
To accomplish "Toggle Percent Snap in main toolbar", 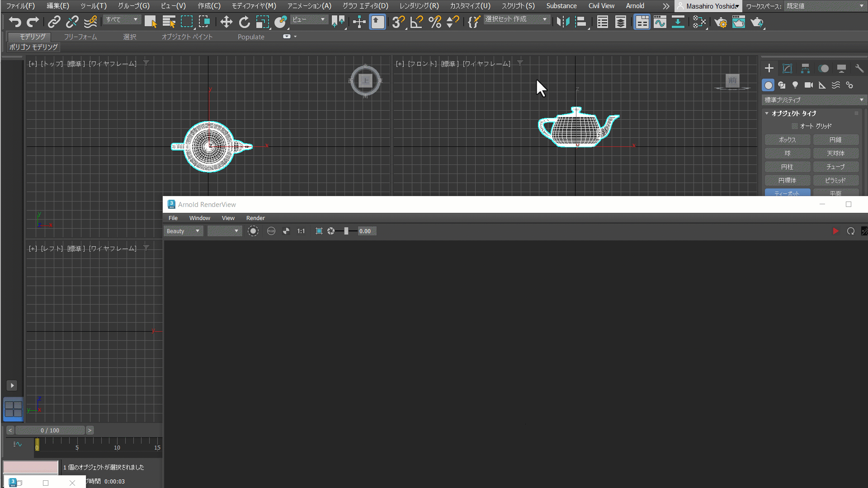I will click(435, 22).
